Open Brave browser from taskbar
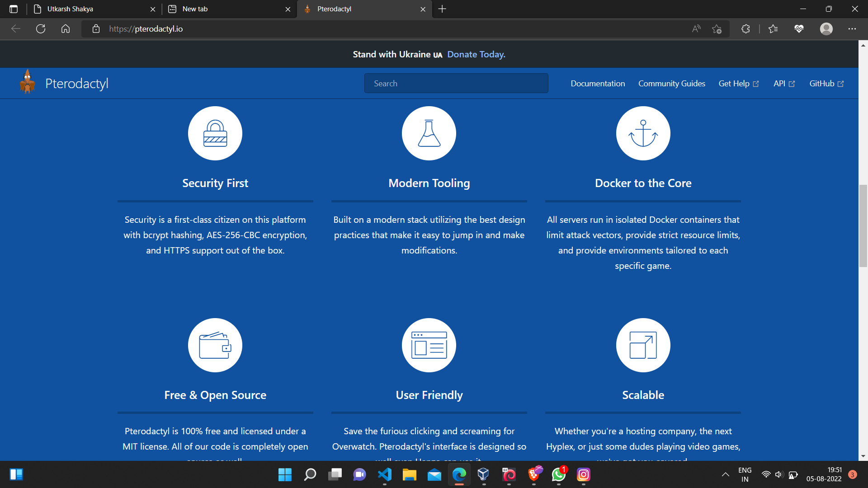This screenshot has width=868, height=488. [x=534, y=474]
